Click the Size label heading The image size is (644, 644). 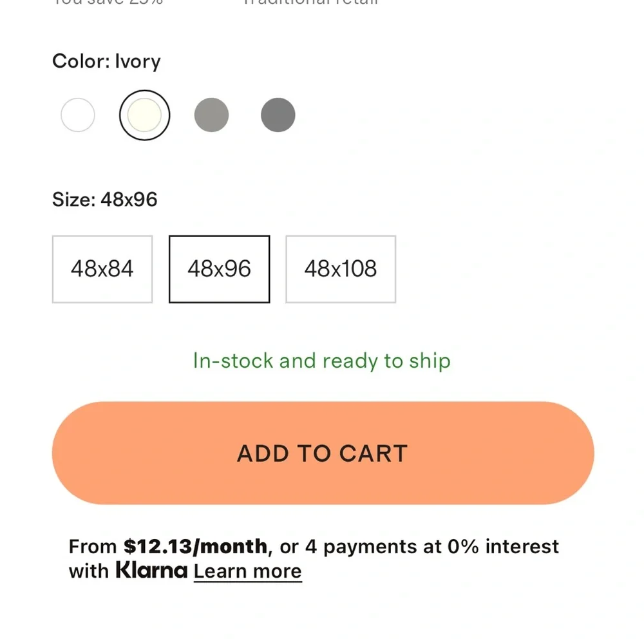pyautogui.click(x=105, y=200)
